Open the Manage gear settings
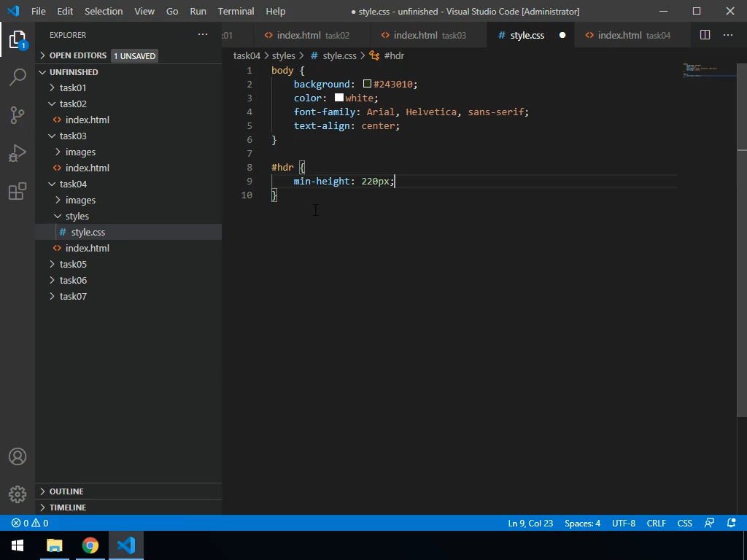Screen dimensions: 747x560 (18, 494)
